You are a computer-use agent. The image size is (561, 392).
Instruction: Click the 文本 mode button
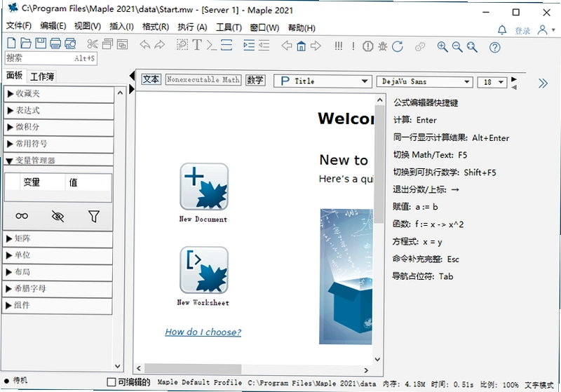[x=151, y=79]
